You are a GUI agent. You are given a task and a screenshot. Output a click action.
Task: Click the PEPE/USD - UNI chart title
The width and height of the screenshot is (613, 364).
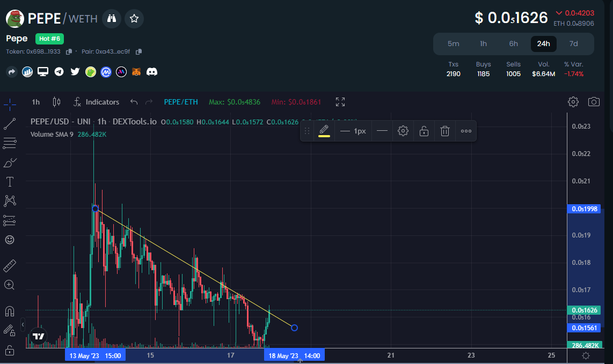pos(61,122)
